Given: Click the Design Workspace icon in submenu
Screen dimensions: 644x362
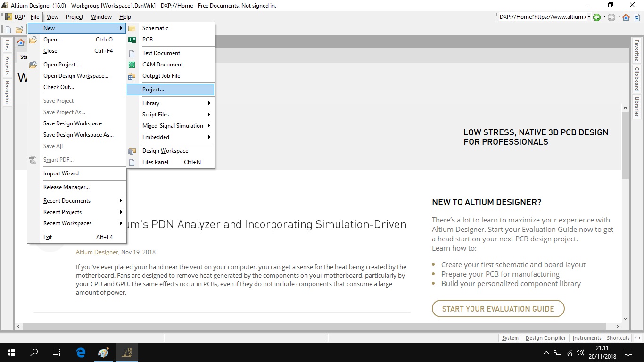Looking at the screenshot, I should pos(132,151).
